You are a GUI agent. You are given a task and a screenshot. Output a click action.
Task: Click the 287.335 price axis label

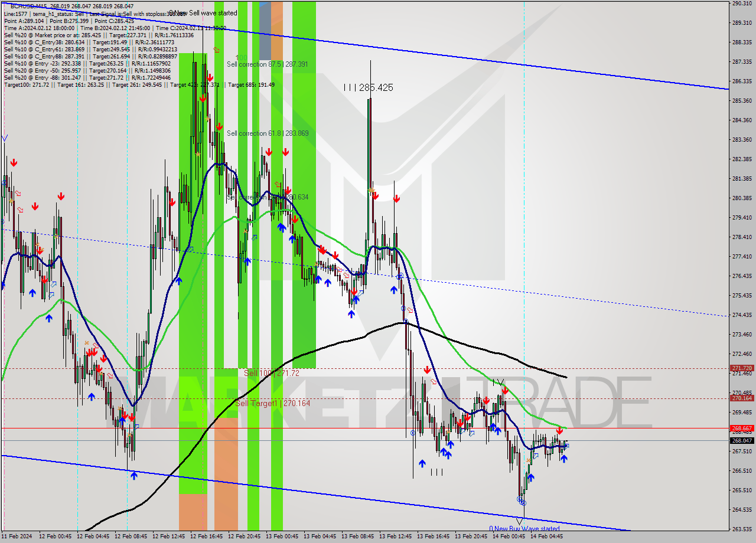pos(742,61)
